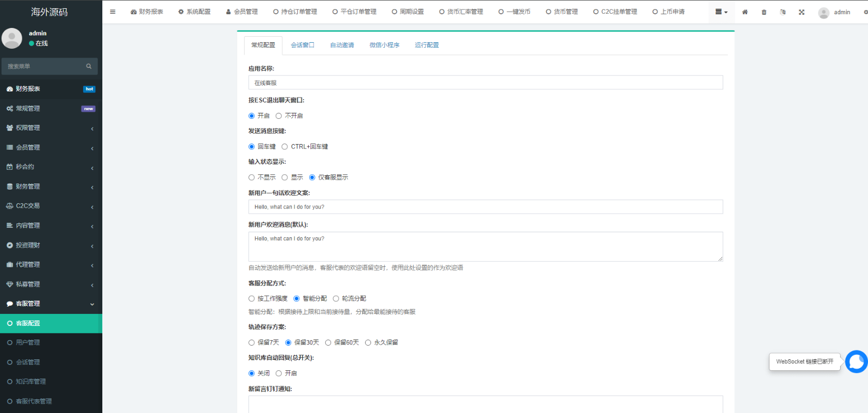The width and height of the screenshot is (868, 413).
Task: Toggle fullscreen with the expand icon
Action: click(x=801, y=12)
